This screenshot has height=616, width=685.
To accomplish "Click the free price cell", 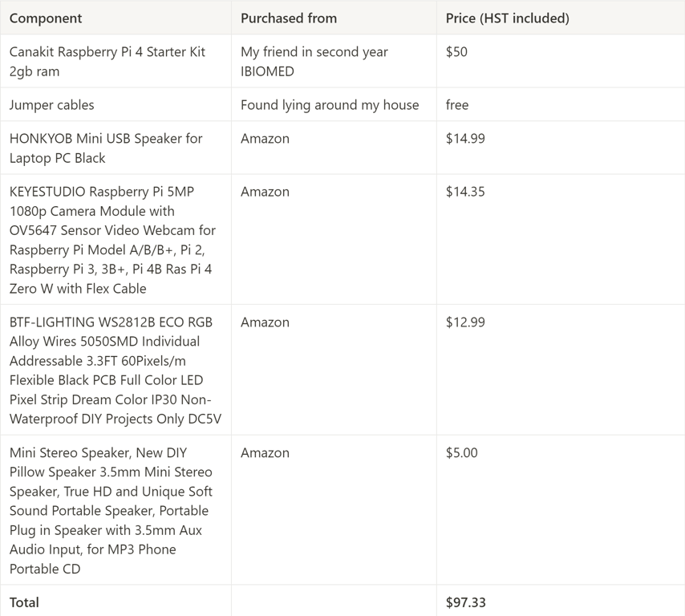I will [x=457, y=105].
